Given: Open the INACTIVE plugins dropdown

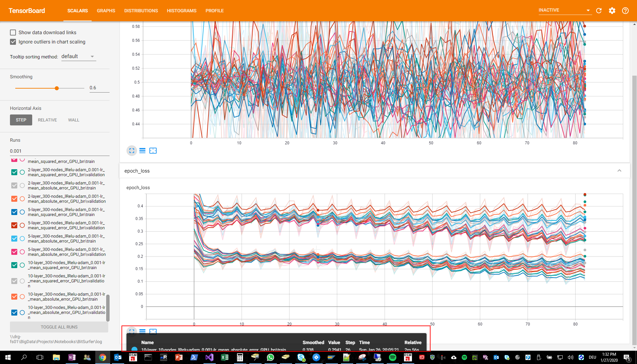Looking at the screenshot, I should click(x=565, y=10).
